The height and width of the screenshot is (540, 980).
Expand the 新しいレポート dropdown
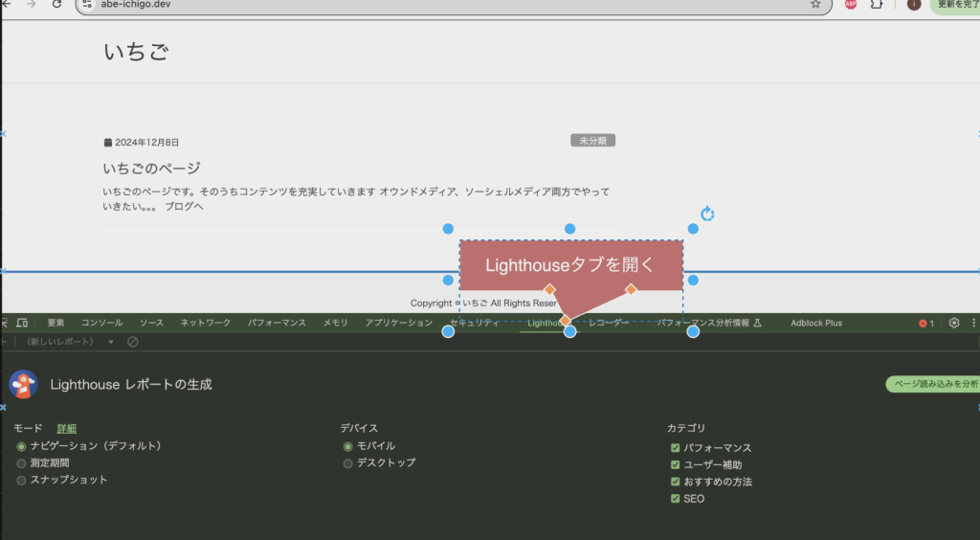tap(110, 342)
